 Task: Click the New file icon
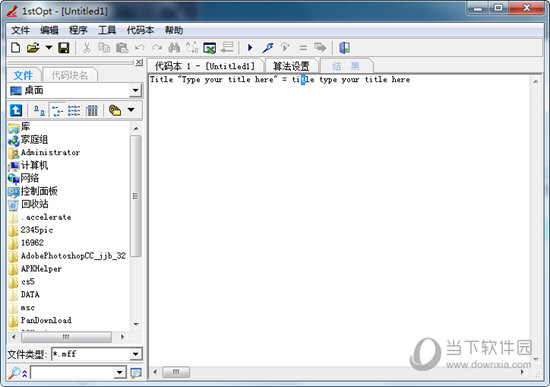pyautogui.click(x=15, y=48)
